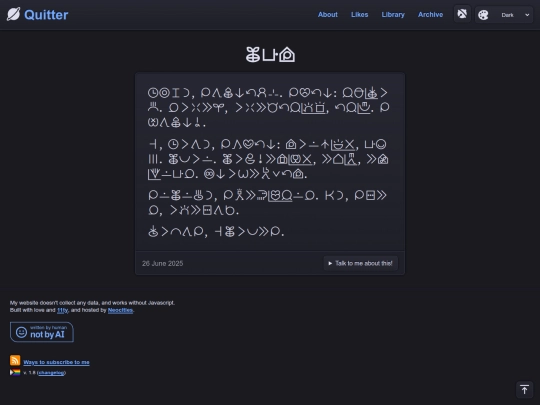The width and height of the screenshot is (540, 405).
Task: Open the Likes page
Action: 360,14
